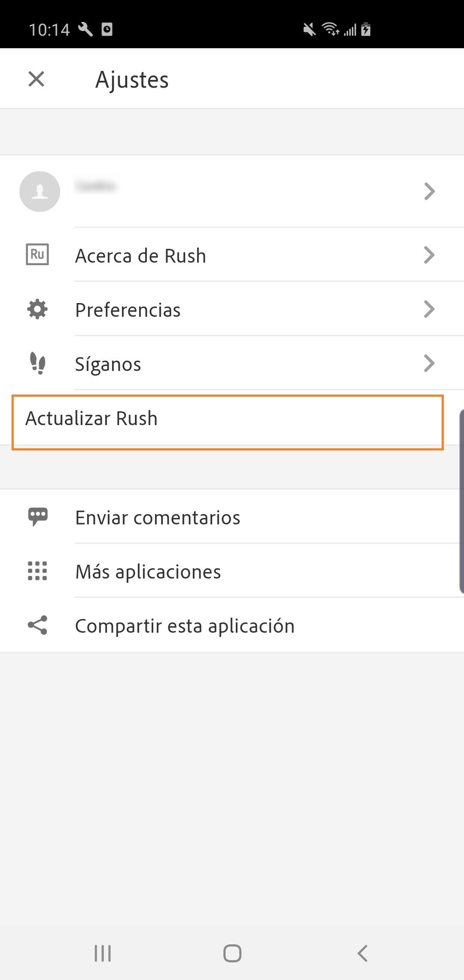Close the Ajustes screen with the X
Viewport: 464px width, 980px height.
pyautogui.click(x=36, y=79)
